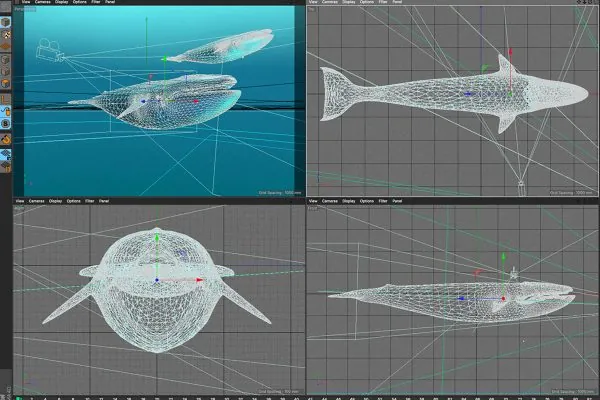
Task: Click the camera object in the perspective viewport
Action: click(x=50, y=50)
